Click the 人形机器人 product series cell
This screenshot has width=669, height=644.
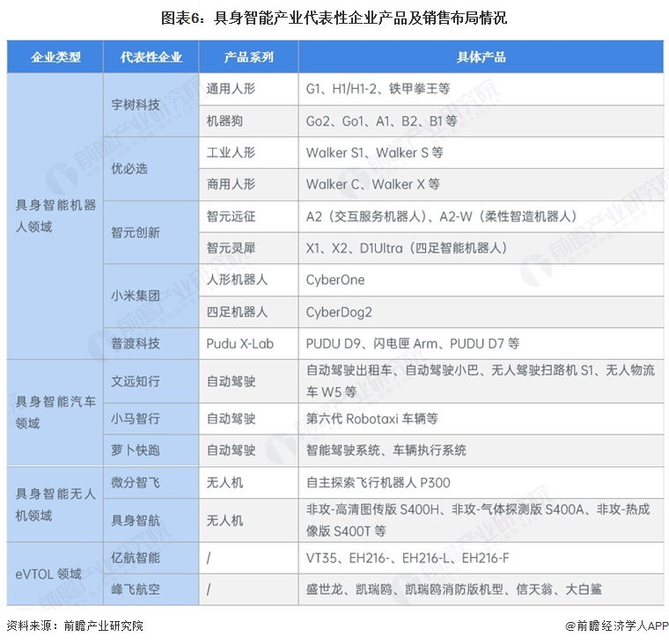248,280
